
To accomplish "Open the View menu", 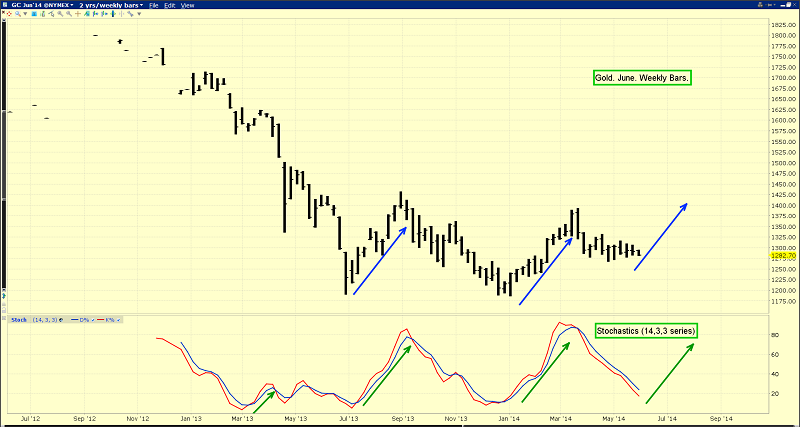I will pos(187,5).
